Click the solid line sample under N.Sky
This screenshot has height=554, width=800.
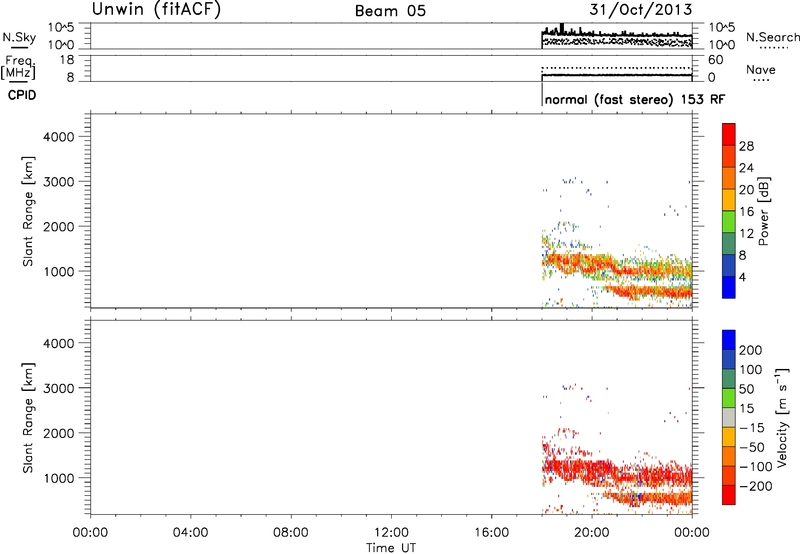pyautogui.click(x=19, y=47)
